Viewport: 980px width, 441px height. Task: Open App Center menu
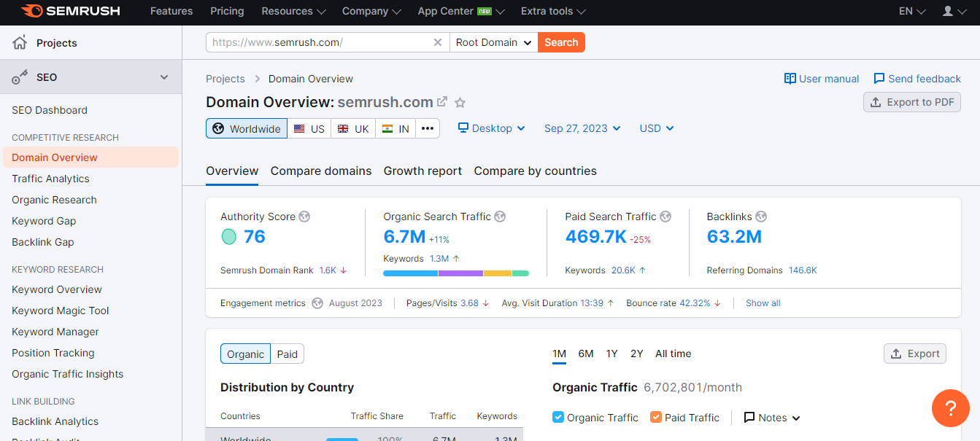(461, 11)
